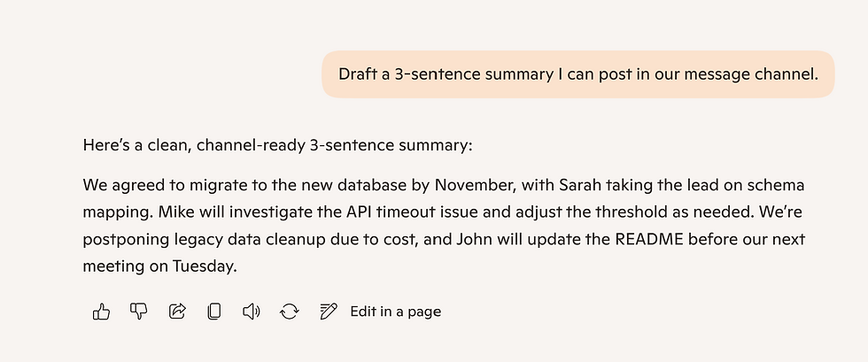Open the "Edit in a page" link

coord(395,312)
